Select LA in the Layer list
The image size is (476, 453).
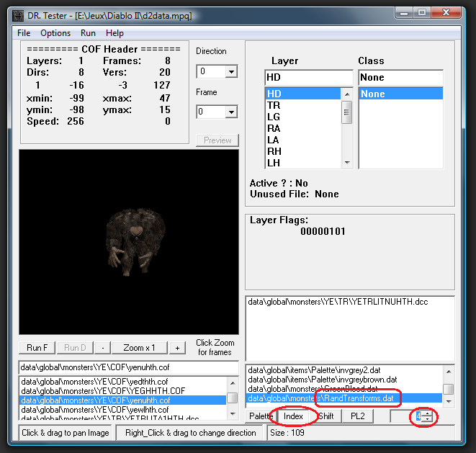[x=303, y=140]
